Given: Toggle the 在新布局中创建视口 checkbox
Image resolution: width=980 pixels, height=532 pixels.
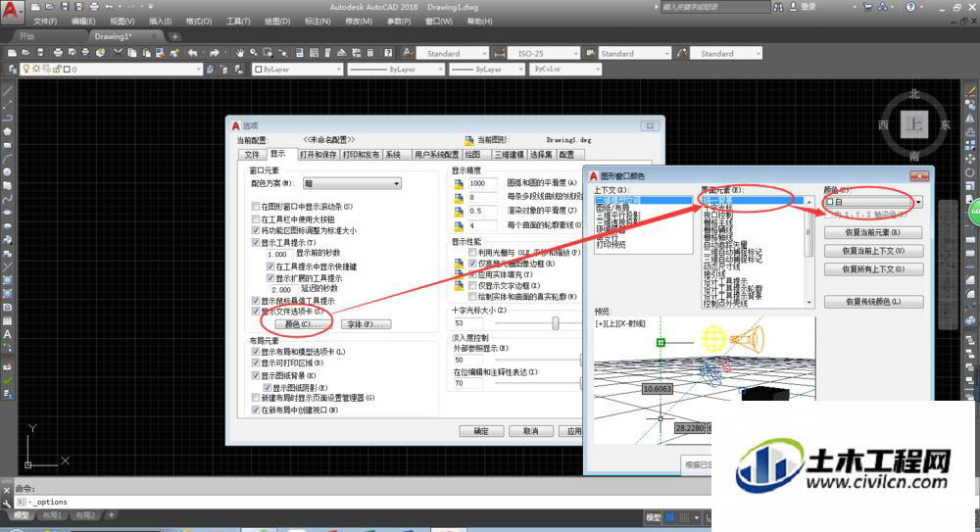Looking at the screenshot, I should pyautogui.click(x=256, y=411).
